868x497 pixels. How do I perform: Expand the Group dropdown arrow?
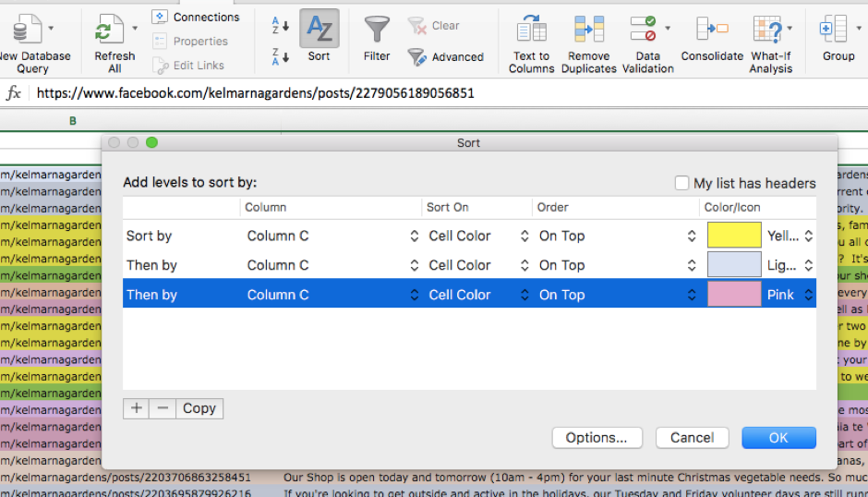(x=859, y=28)
